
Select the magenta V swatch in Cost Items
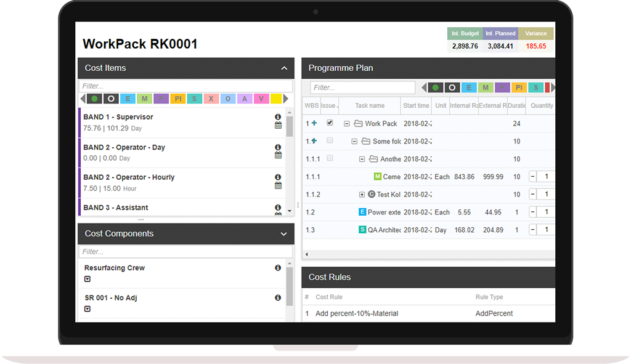point(261,99)
